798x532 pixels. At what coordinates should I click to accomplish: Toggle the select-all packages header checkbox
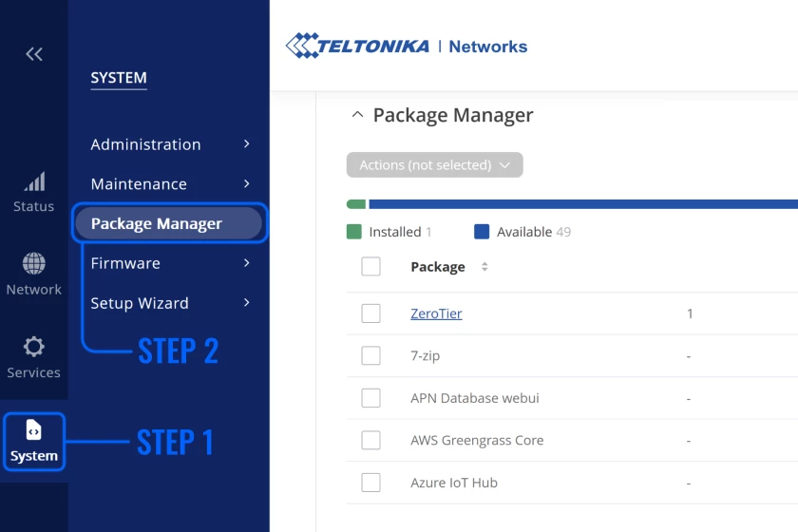pos(370,267)
